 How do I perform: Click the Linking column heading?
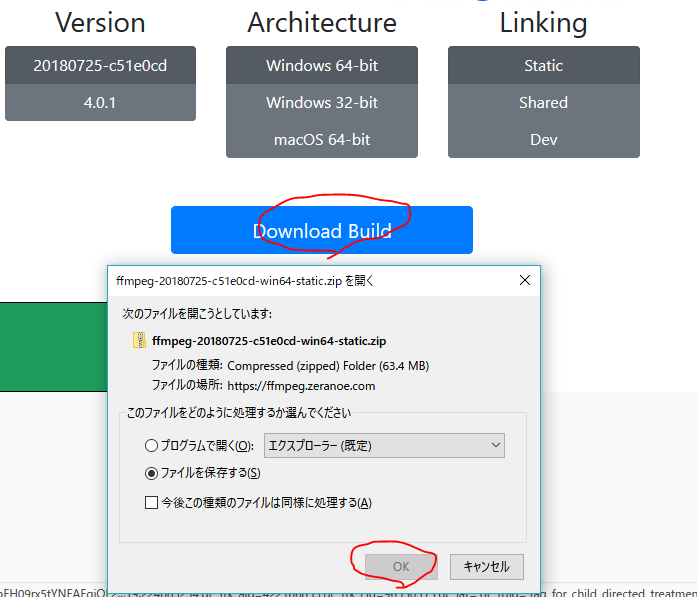click(543, 22)
